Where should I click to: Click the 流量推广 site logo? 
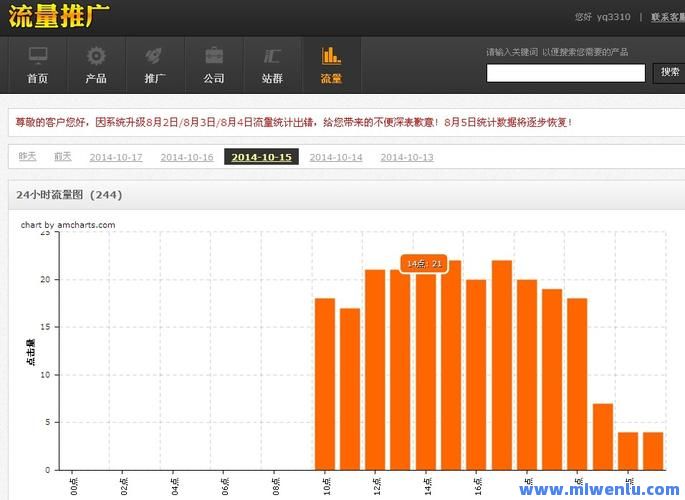coord(59,16)
